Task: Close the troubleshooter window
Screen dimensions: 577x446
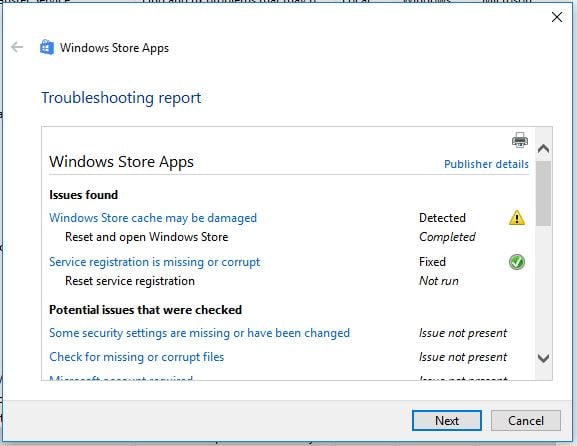Action: tap(557, 17)
